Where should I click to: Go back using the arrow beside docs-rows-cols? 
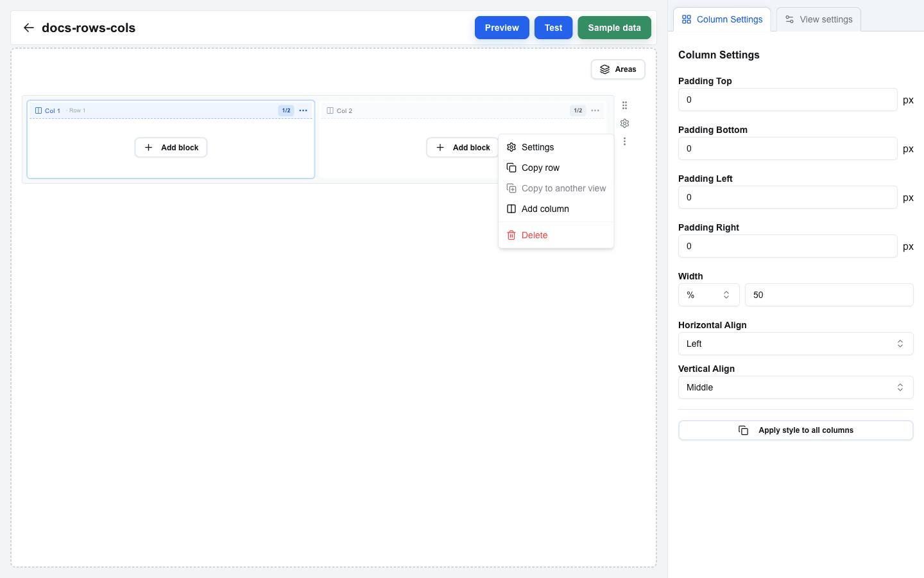tap(28, 28)
